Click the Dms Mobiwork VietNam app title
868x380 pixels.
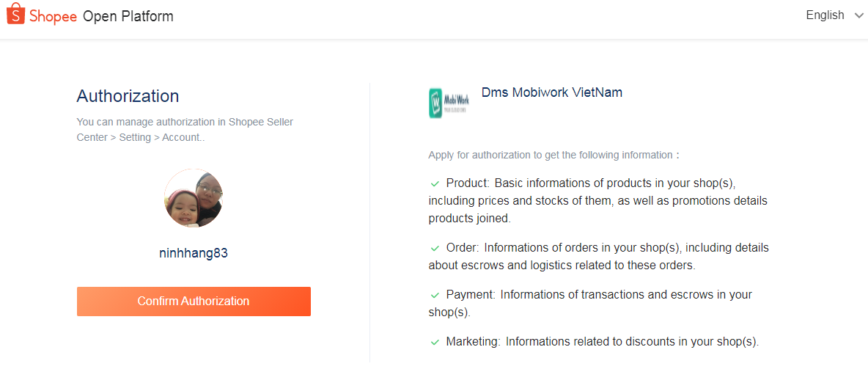[x=552, y=92]
